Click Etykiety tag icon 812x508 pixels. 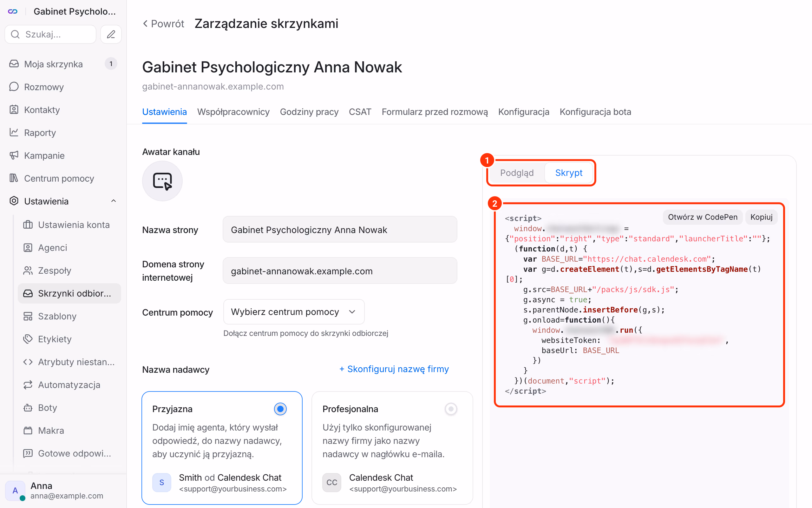coord(28,339)
